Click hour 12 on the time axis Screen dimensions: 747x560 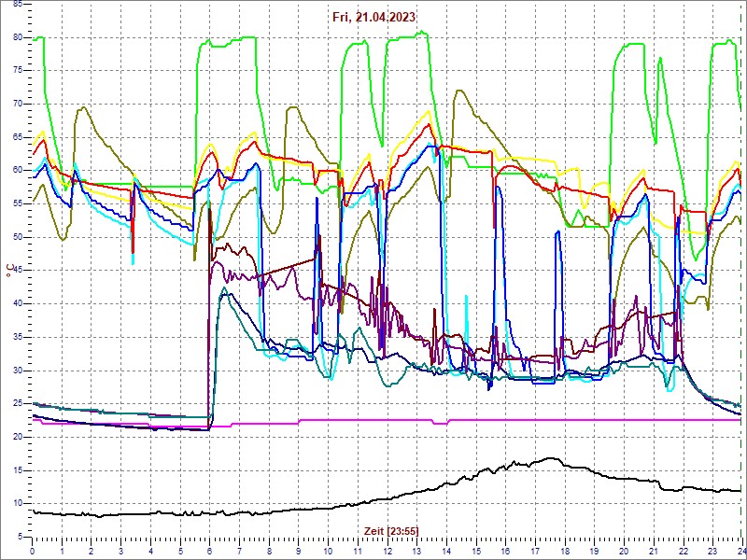pos(387,551)
